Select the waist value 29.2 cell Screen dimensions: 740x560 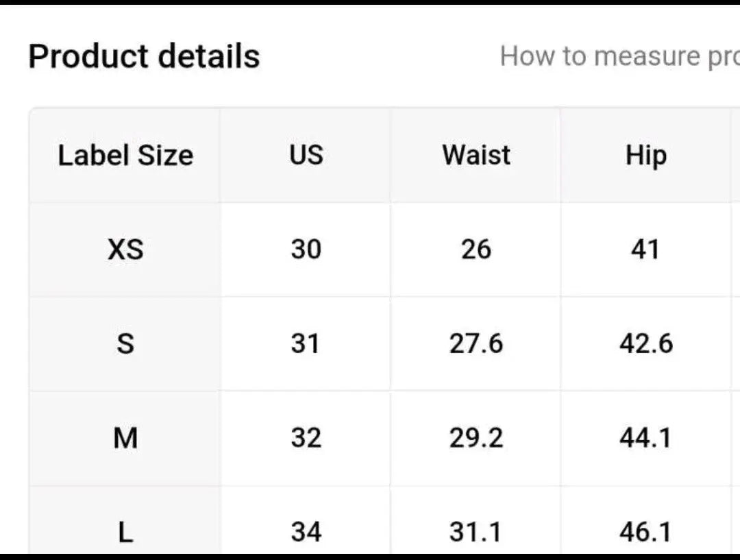click(476, 438)
